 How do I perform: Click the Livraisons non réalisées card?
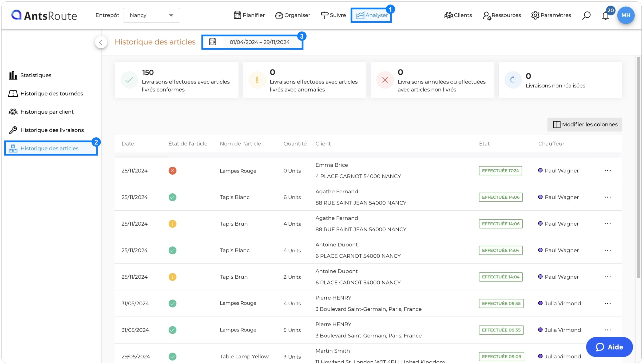click(x=560, y=80)
